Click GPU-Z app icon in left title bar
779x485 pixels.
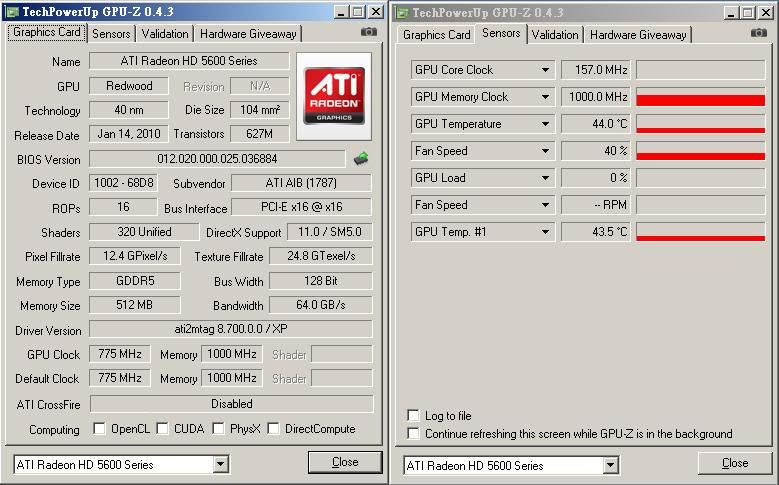click(12, 12)
